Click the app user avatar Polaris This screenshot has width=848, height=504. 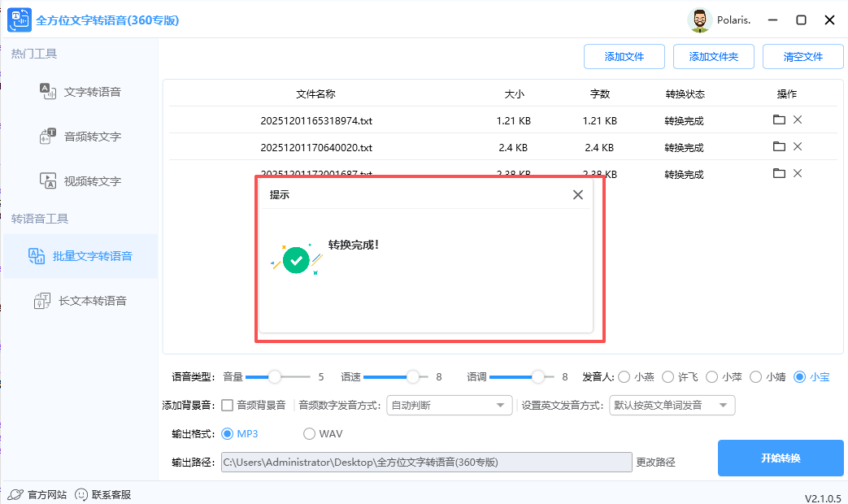699,20
